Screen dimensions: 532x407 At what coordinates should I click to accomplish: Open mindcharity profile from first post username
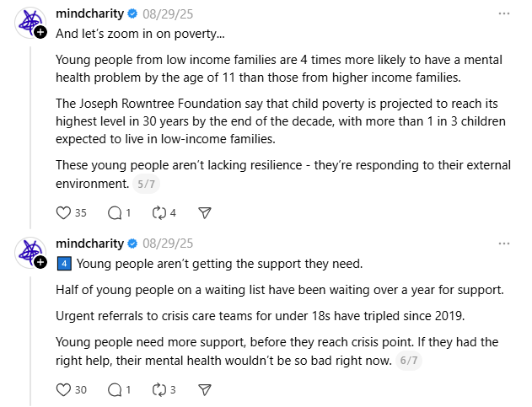tap(89, 13)
